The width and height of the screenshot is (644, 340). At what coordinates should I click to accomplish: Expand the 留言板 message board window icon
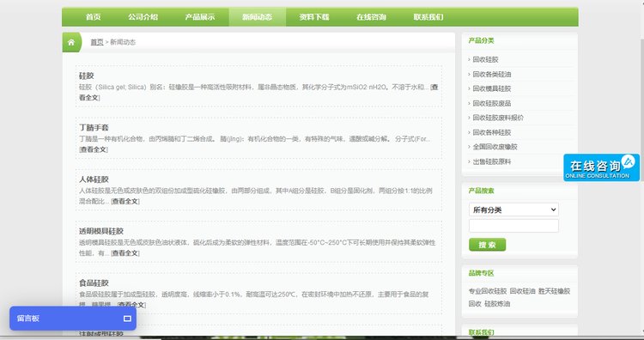(x=127, y=319)
